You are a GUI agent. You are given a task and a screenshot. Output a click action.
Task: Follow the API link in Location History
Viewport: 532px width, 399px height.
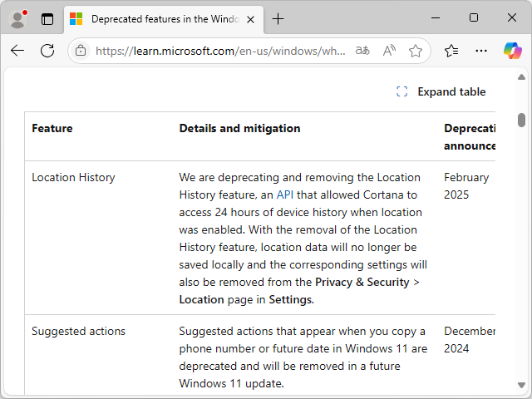[x=284, y=195]
